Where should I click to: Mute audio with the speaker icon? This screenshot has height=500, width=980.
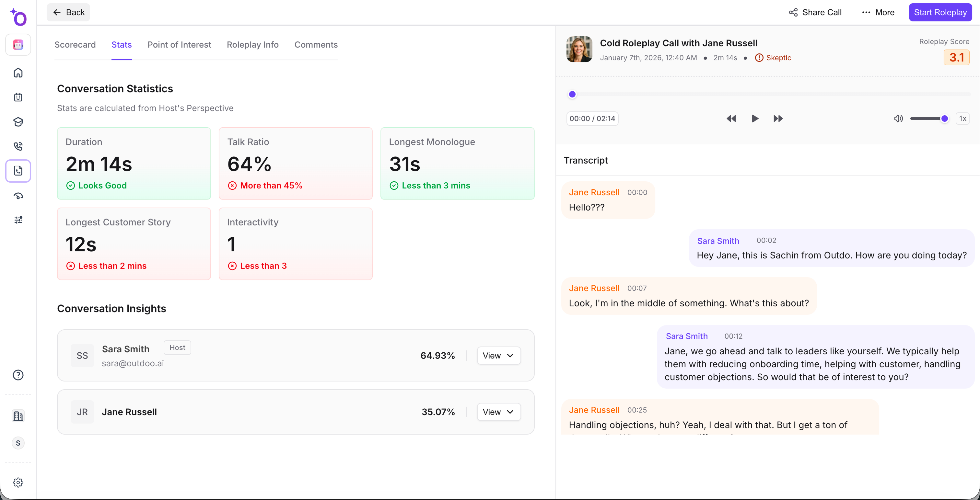tap(898, 119)
